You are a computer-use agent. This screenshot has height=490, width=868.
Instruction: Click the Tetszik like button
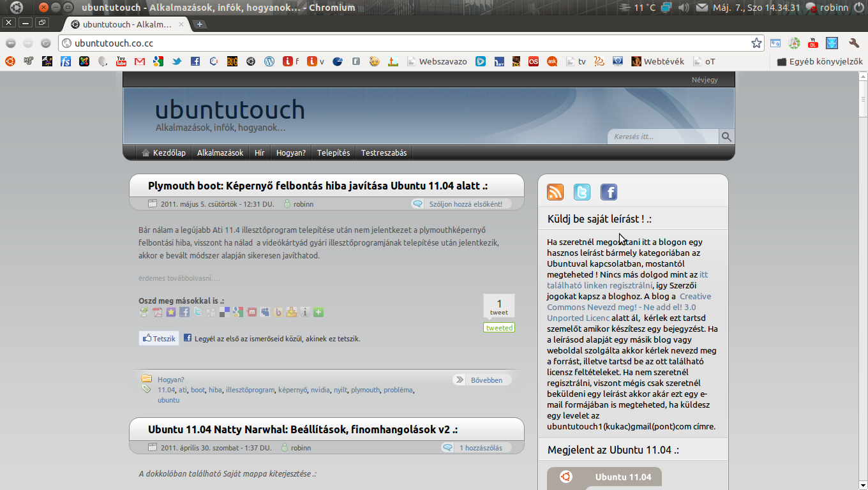pyautogui.click(x=159, y=338)
